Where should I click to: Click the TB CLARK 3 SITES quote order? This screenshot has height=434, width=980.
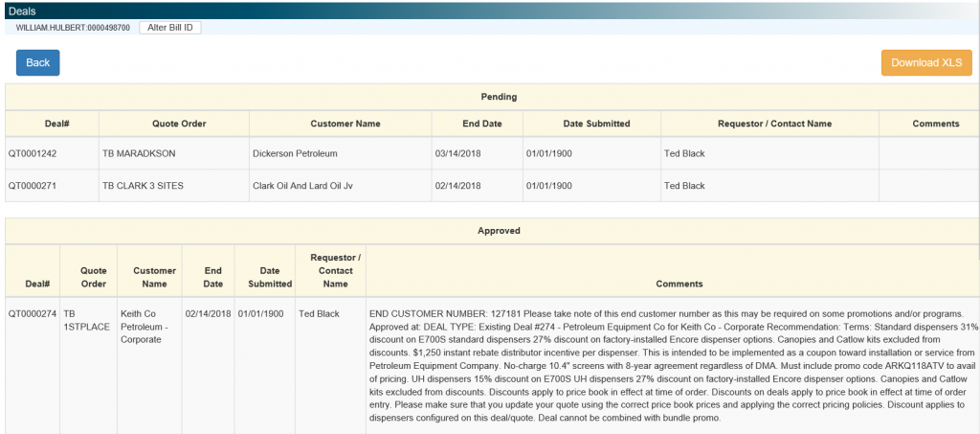146,186
